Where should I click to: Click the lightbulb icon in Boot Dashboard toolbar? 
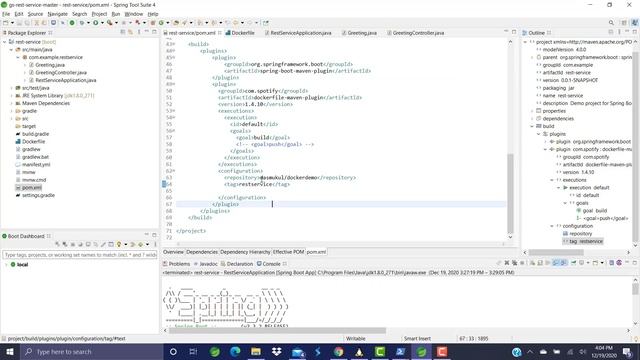pyautogui.click(x=119, y=244)
